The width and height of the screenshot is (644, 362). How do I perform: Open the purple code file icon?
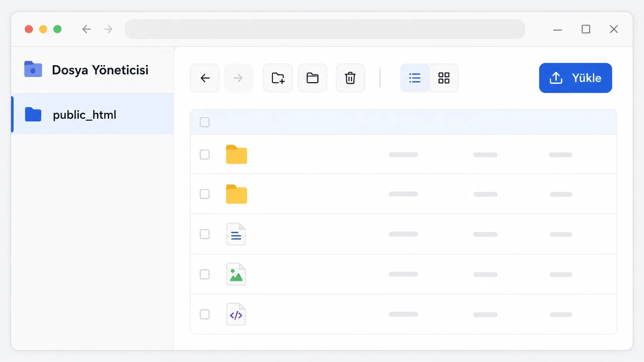236,314
